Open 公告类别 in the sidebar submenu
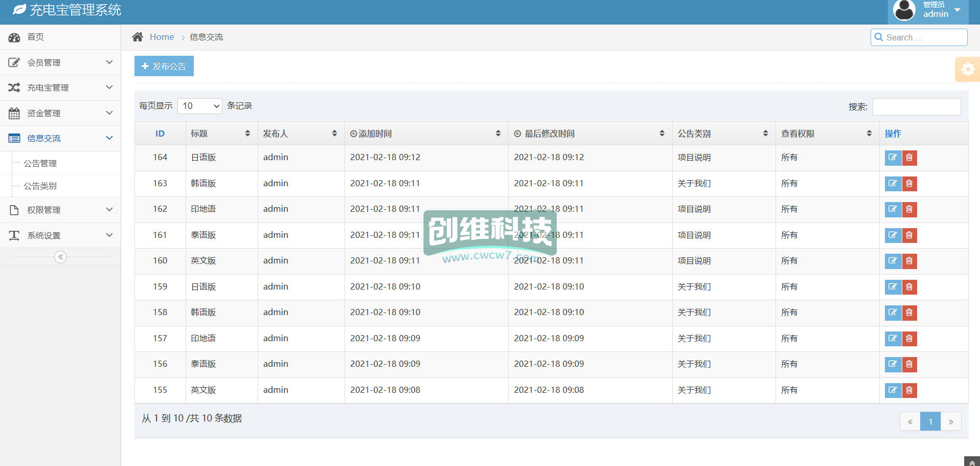The height and width of the screenshot is (466, 980). point(40,186)
